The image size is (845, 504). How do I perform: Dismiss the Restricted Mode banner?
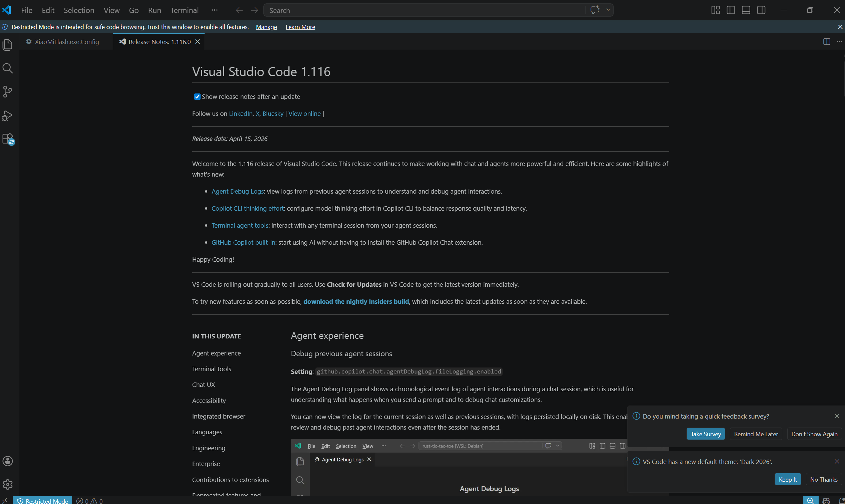[x=840, y=27]
